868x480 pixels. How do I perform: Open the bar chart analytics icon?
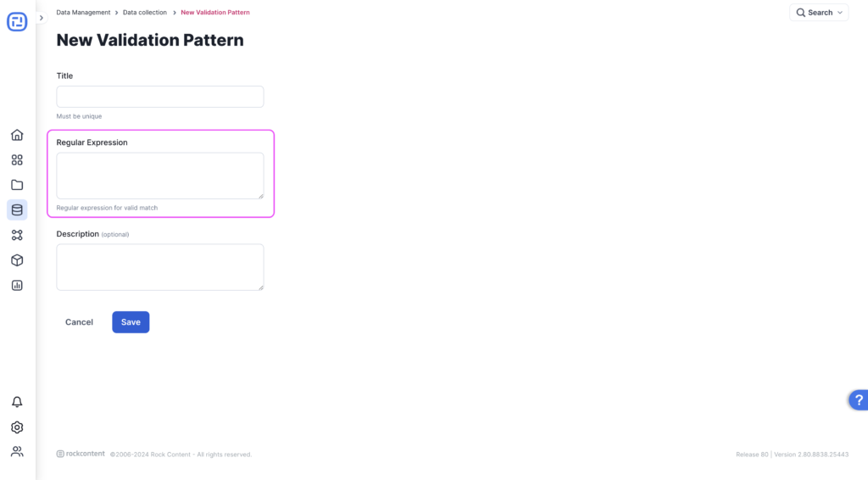pos(17,286)
